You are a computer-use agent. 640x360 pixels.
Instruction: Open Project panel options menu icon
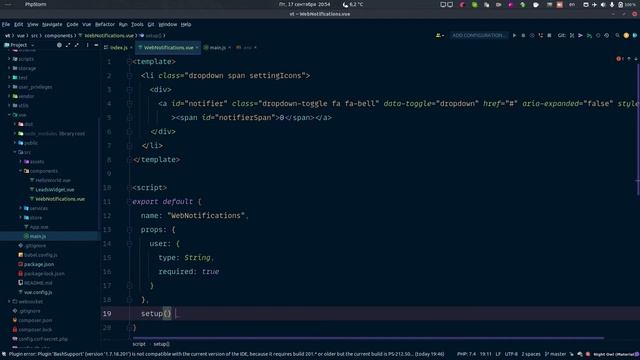point(87,45)
